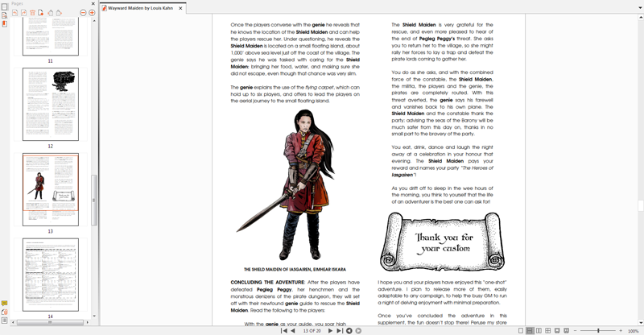This screenshot has height=335, width=644.
Task: Zoom out page thumbnails with minus icon
Action: 84,13
